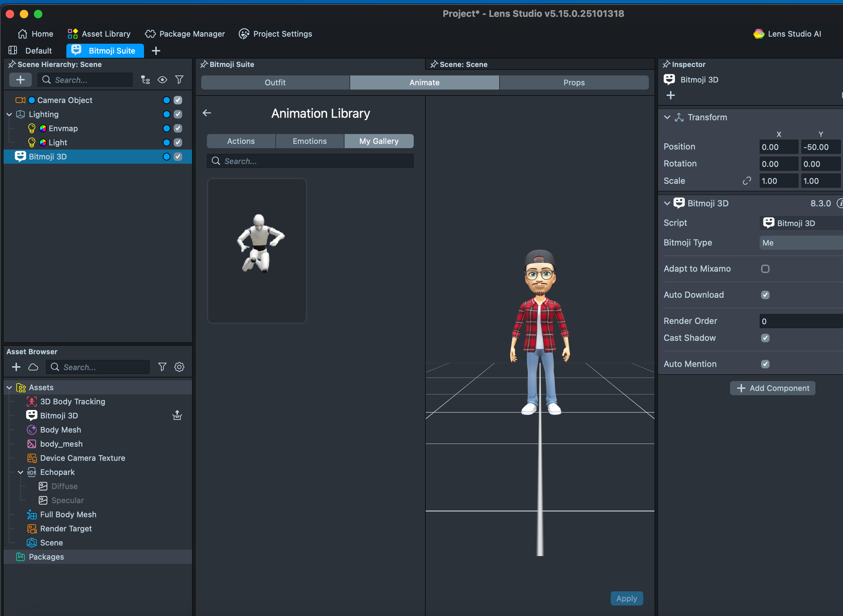Click the export icon beside Bitmoji 3D asset
Screen dimensions: 843x616
coord(177,415)
